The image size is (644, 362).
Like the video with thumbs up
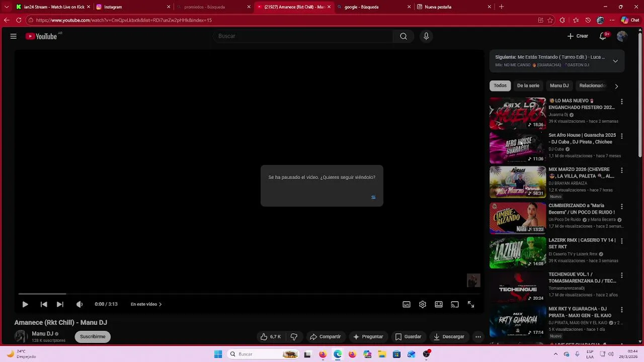tap(270, 337)
